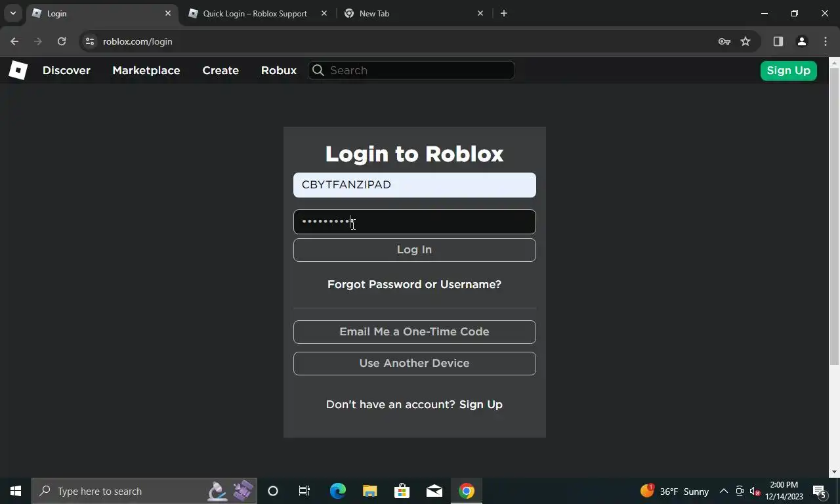This screenshot has height=504, width=840.
Task: Click the Roblox search box
Action: [x=411, y=70]
